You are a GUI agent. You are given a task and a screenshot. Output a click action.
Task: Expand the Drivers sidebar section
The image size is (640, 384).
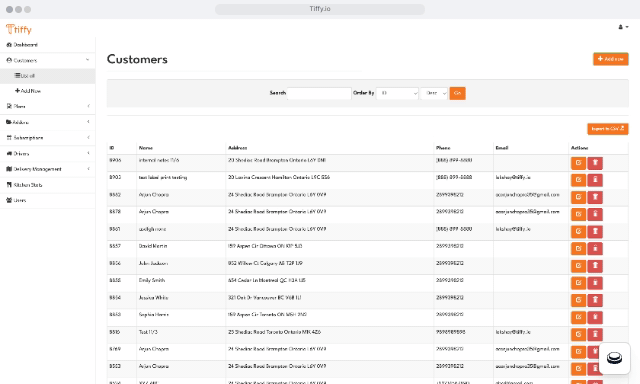[x=47, y=153]
